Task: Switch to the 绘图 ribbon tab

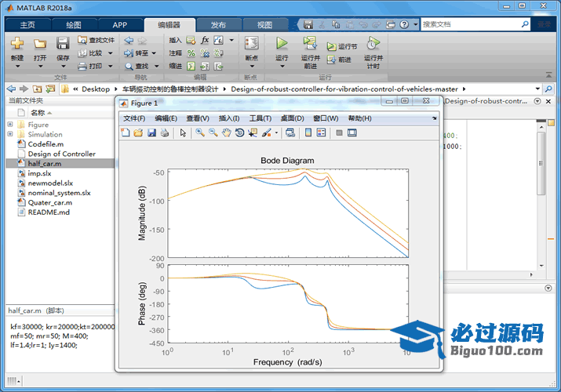Action: 73,24
